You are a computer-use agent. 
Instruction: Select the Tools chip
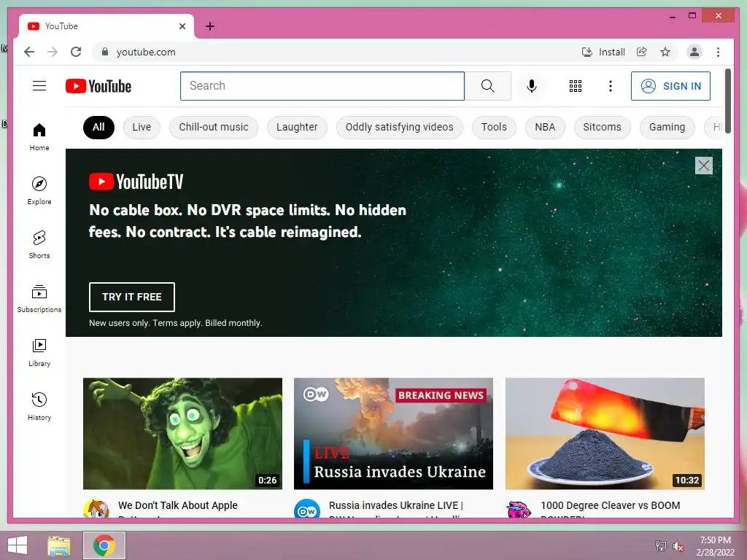point(494,127)
